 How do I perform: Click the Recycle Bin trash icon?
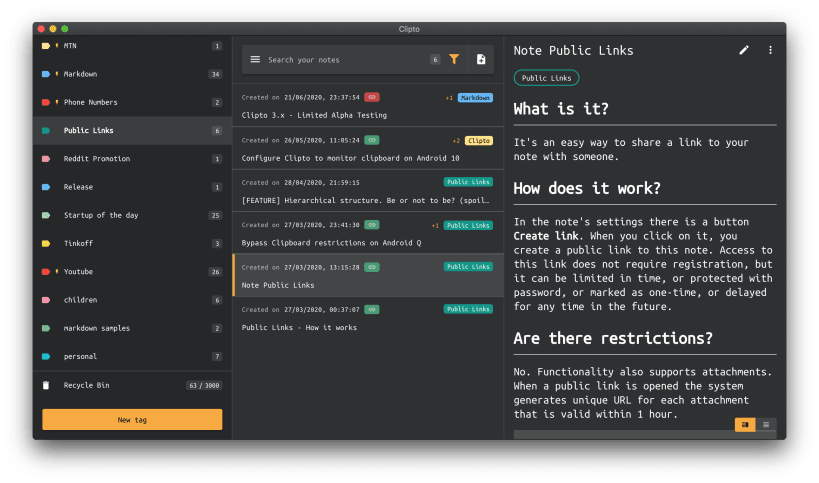46,385
